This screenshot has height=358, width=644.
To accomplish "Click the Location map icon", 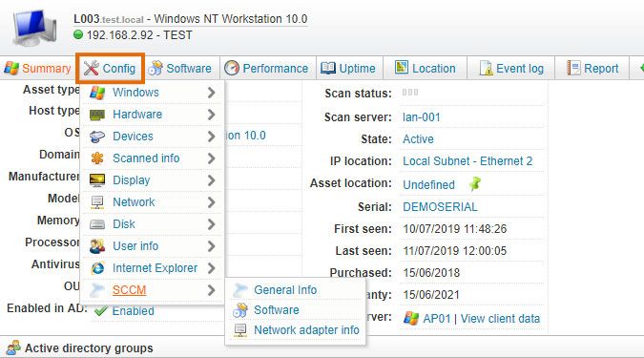I will (x=402, y=67).
